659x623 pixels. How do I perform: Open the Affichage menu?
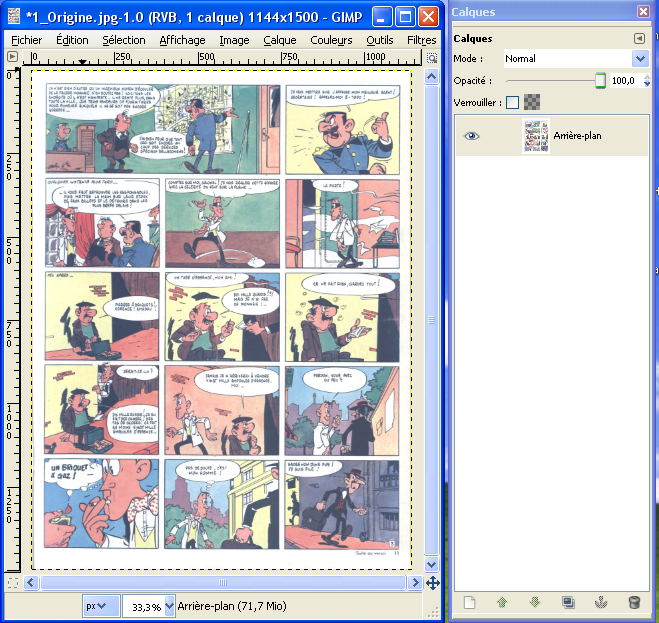pyautogui.click(x=182, y=40)
